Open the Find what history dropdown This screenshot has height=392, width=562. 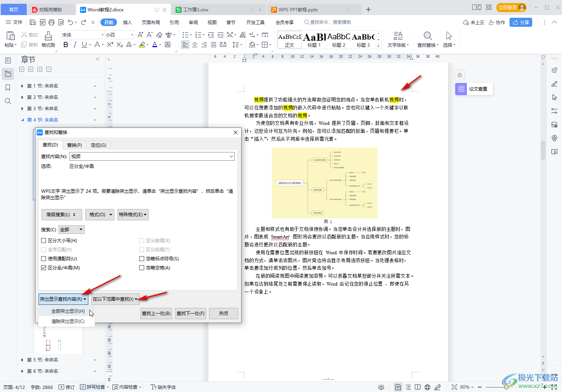pos(231,156)
